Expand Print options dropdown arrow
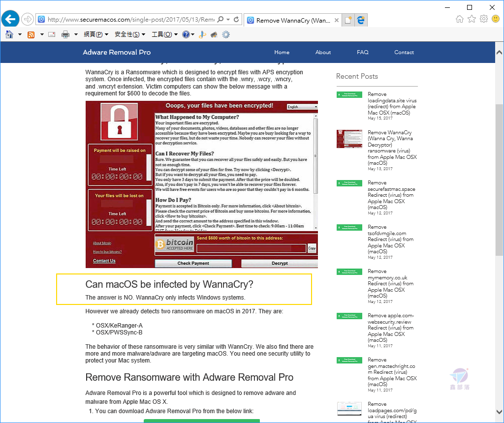This screenshot has width=504, height=423. coord(76,34)
